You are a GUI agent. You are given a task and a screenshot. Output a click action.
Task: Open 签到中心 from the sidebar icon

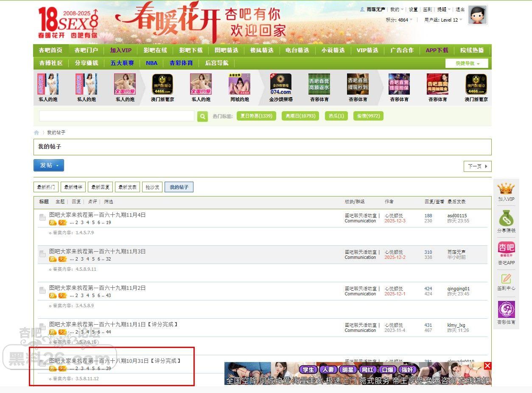click(506, 279)
